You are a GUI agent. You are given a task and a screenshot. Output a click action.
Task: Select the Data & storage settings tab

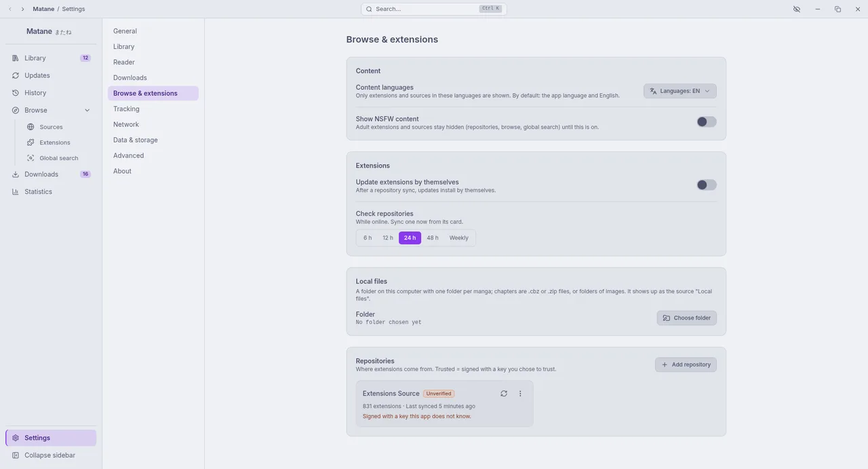tap(153, 140)
